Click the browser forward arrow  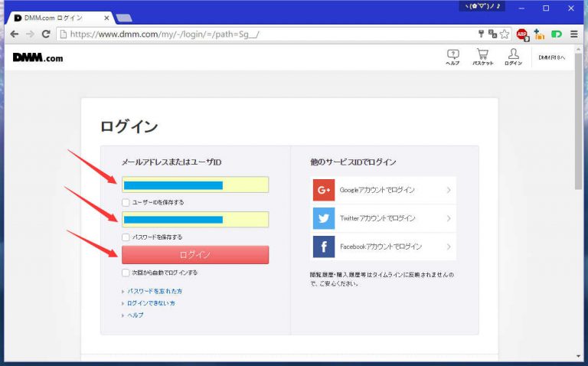click(x=30, y=34)
